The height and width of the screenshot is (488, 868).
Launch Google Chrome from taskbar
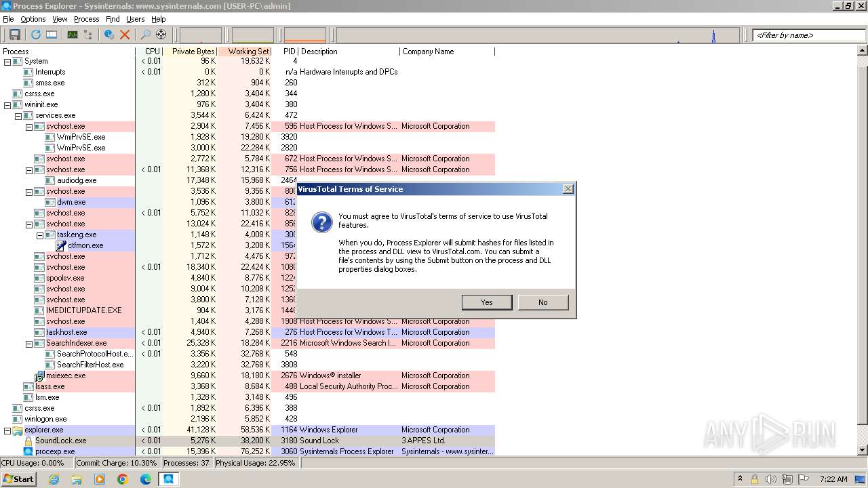pos(123,479)
